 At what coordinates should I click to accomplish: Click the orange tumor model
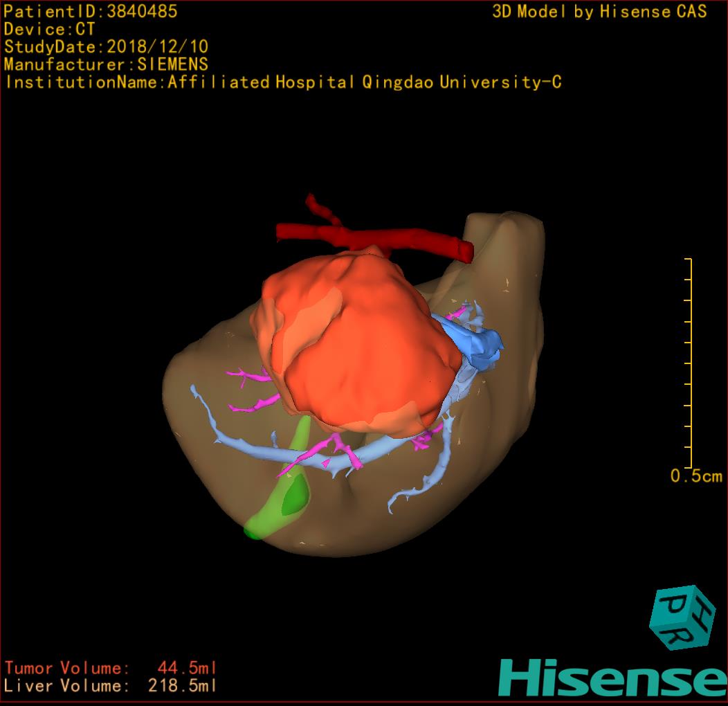click(x=358, y=344)
